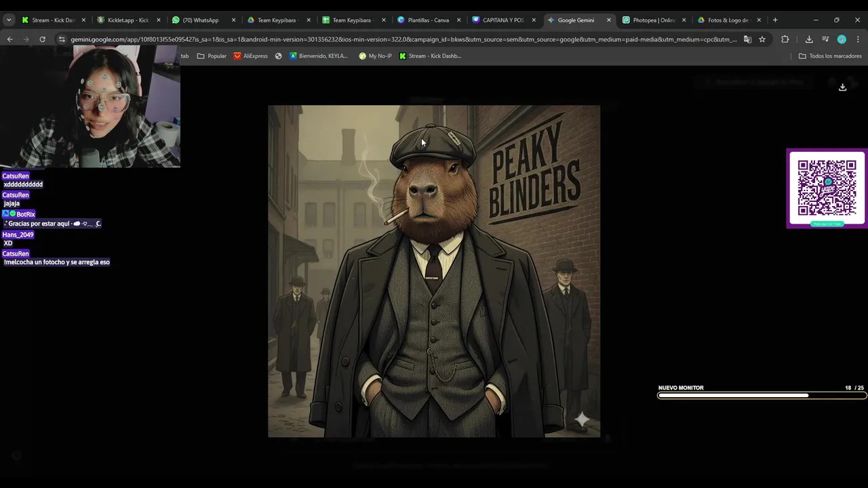This screenshot has height=488, width=868.
Task: Click the 'xdddddddddd' chat message
Action: (x=23, y=184)
